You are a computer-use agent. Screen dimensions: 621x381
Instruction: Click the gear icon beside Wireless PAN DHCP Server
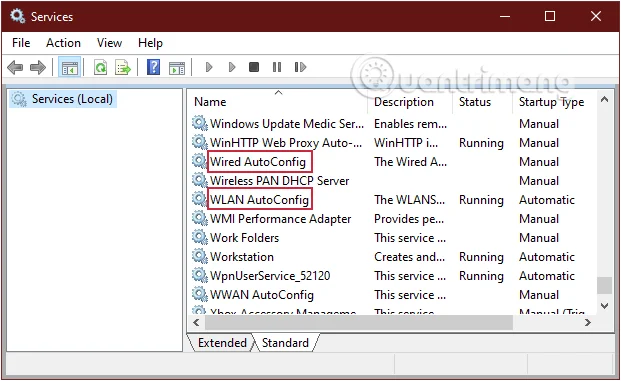(x=200, y=180)
